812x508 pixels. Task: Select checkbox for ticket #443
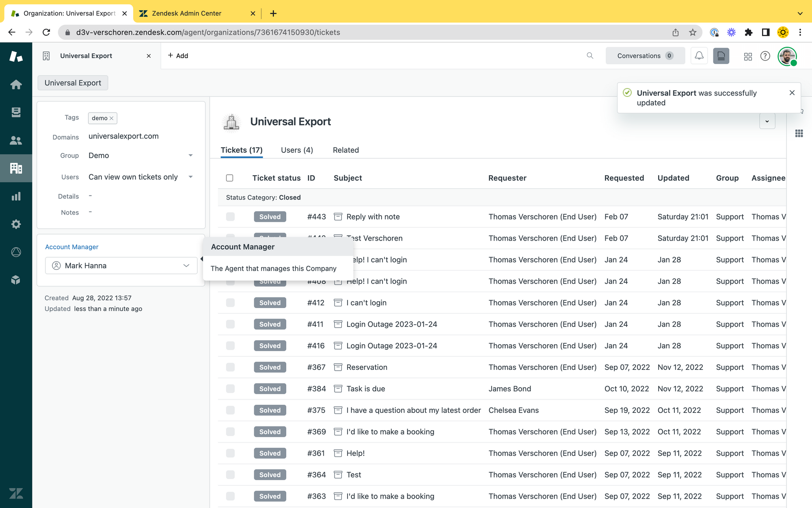(x=230, y=217)
